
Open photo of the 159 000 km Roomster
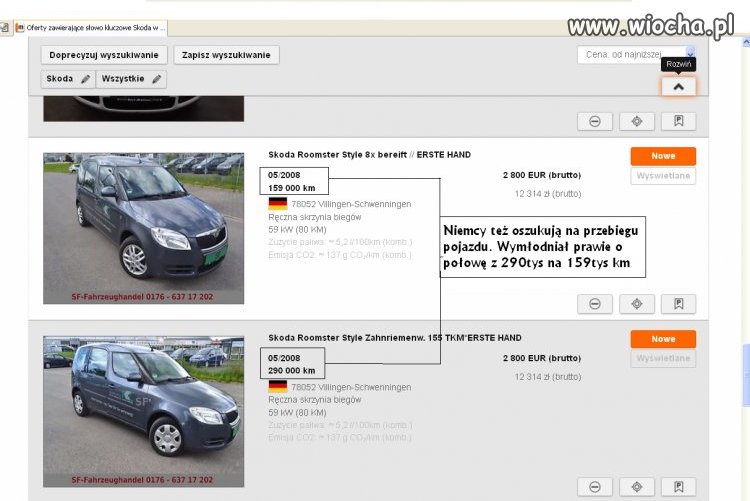(x=143, y=228)
